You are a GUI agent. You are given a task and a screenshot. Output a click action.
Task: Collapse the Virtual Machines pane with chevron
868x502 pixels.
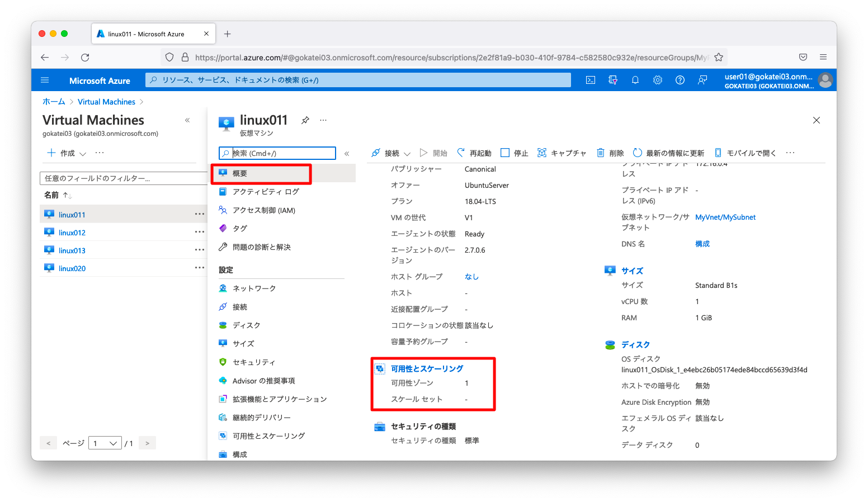[187, 120]
